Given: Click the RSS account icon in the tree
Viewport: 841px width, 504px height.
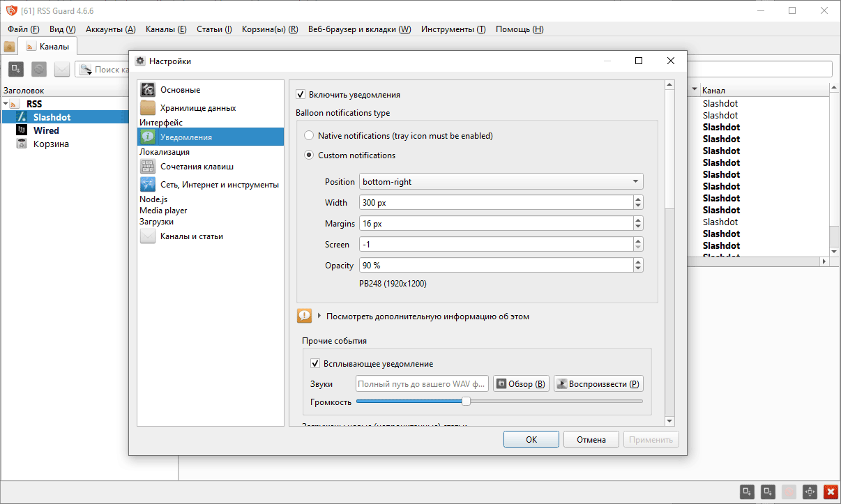Looking at the screenshot, I should (x=15, y=104).
